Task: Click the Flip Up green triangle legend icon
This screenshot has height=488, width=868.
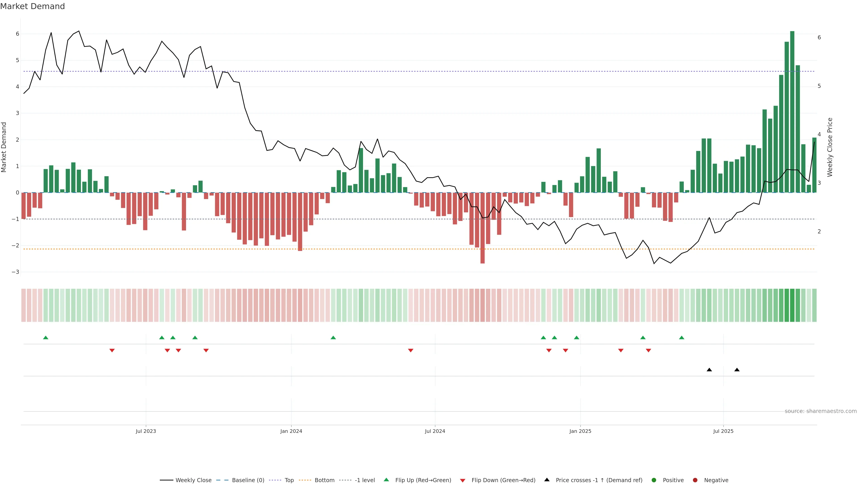Action: click(386, 480)
